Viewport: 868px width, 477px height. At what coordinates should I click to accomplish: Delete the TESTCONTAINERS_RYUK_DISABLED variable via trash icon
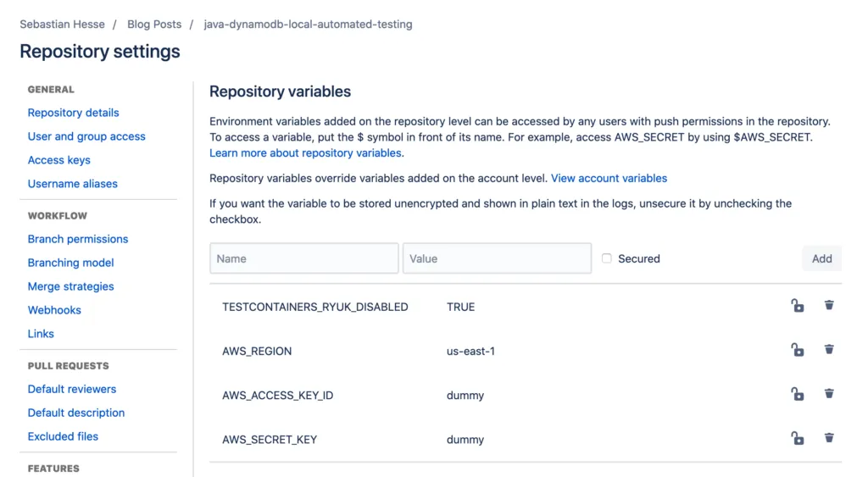(829, 305)
